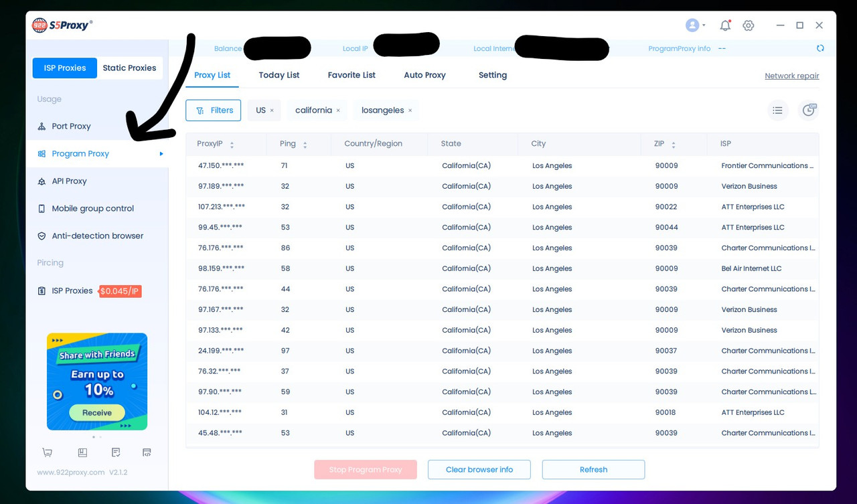Switch to ISP Proxies toggle

65,68
